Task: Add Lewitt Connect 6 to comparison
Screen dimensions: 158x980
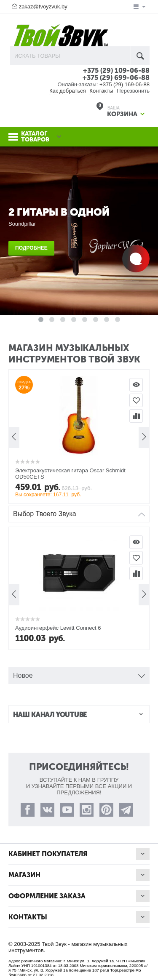Action: pos(136,573)
